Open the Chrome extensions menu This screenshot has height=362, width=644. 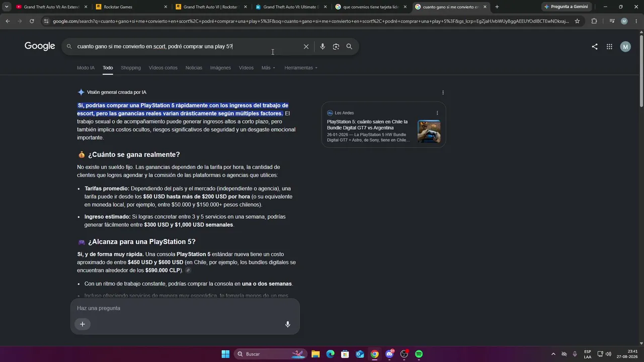pyautogui.click(x=594, y=21)
